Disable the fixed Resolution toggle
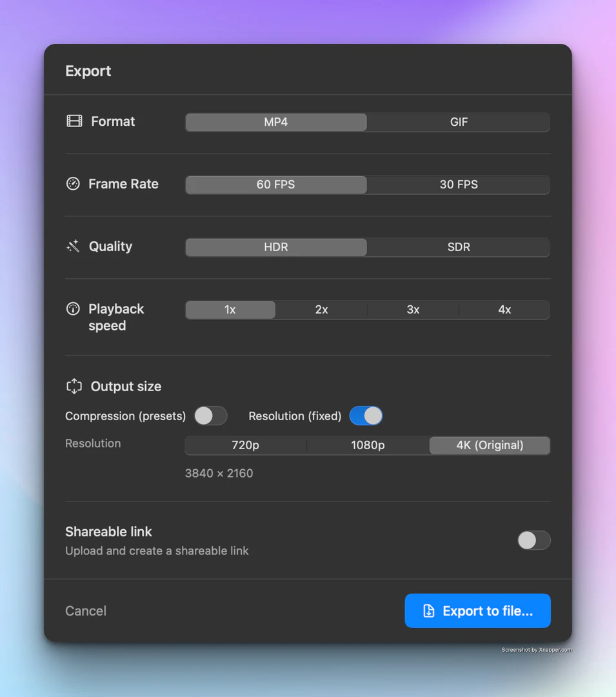The height and width of the screenshot is (697, 616). [x=366, y=416]
